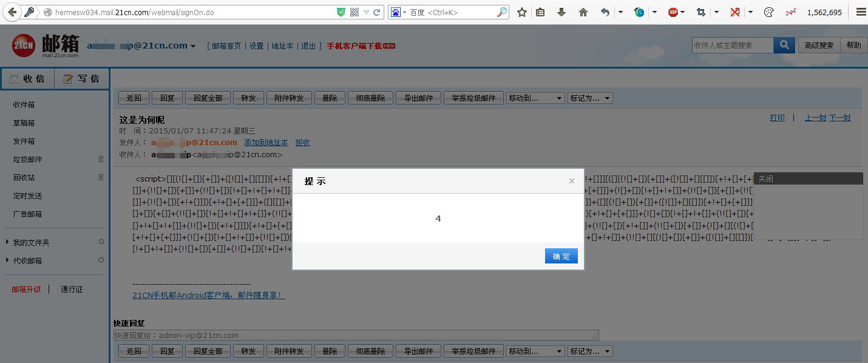Click the 拒收 link beside the sender
Screen dimensions: 868x363
point(302,143)
